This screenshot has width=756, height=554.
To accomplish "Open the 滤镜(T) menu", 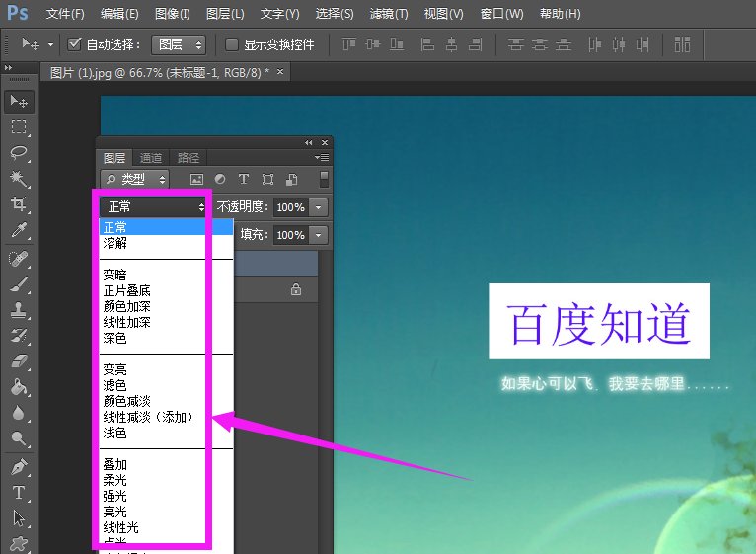I will [x=389, y=14].
